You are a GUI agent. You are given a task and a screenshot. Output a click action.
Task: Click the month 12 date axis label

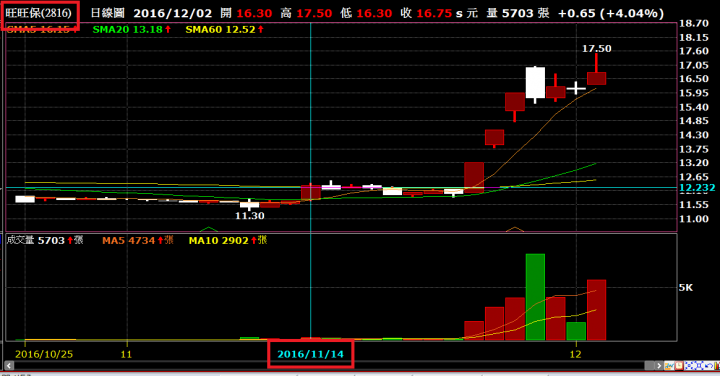[x=575, y=354]
